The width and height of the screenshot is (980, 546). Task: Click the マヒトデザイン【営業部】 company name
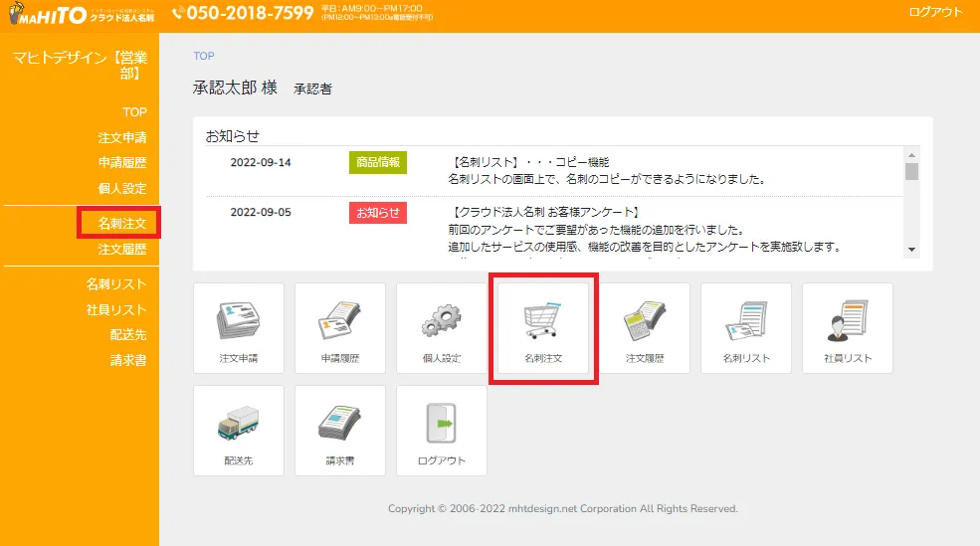pos(80,66)
